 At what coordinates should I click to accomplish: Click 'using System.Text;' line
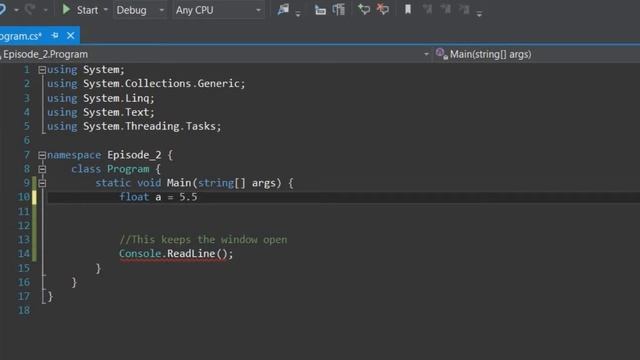point(100,112)
